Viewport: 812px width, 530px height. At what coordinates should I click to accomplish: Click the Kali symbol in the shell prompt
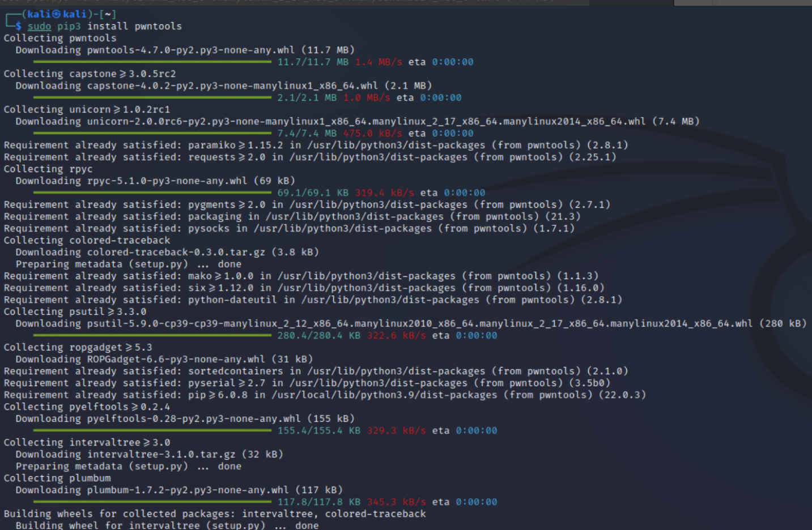point(56,14)
